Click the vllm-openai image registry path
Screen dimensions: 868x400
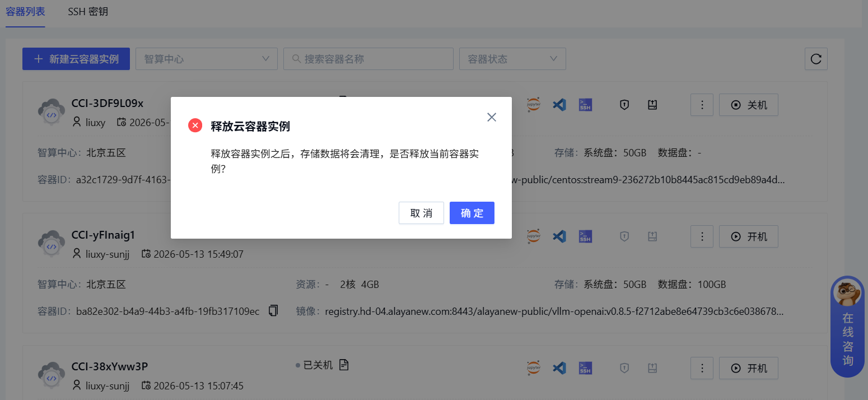click(554, 311)
